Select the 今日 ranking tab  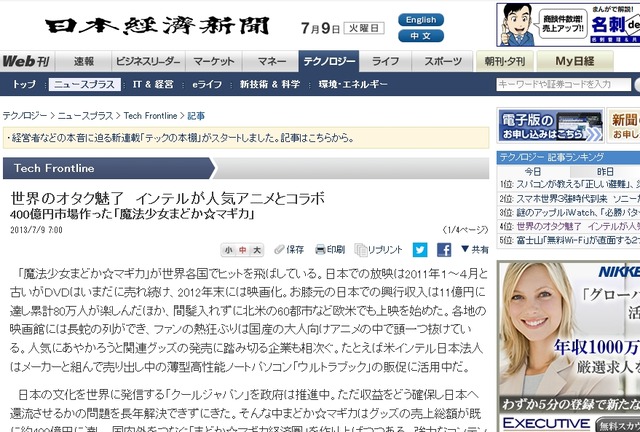coord(533,171)
